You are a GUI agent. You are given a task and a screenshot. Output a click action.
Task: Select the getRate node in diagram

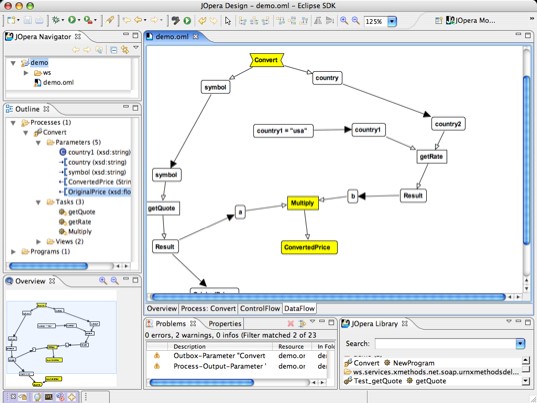pyautogui.click(x=432, y=156)
